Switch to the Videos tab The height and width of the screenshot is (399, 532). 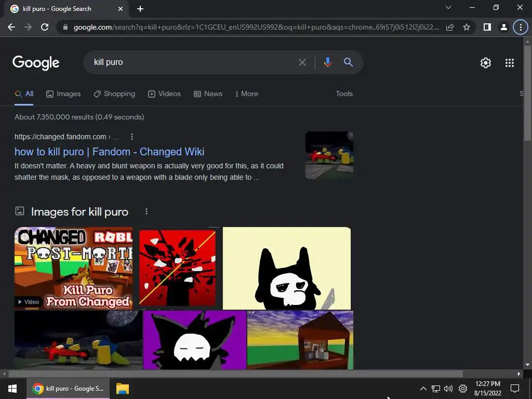click(x=165, y=94)
